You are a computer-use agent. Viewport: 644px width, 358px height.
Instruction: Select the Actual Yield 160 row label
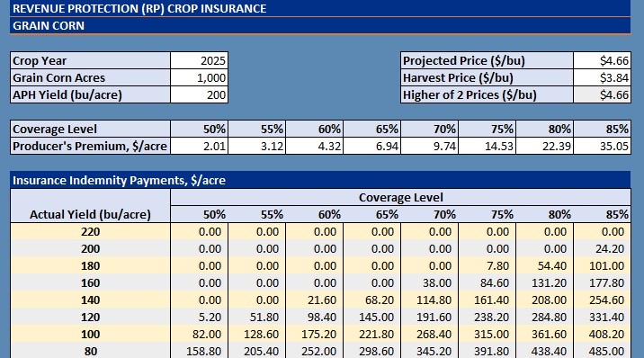[x=90, y=282]
